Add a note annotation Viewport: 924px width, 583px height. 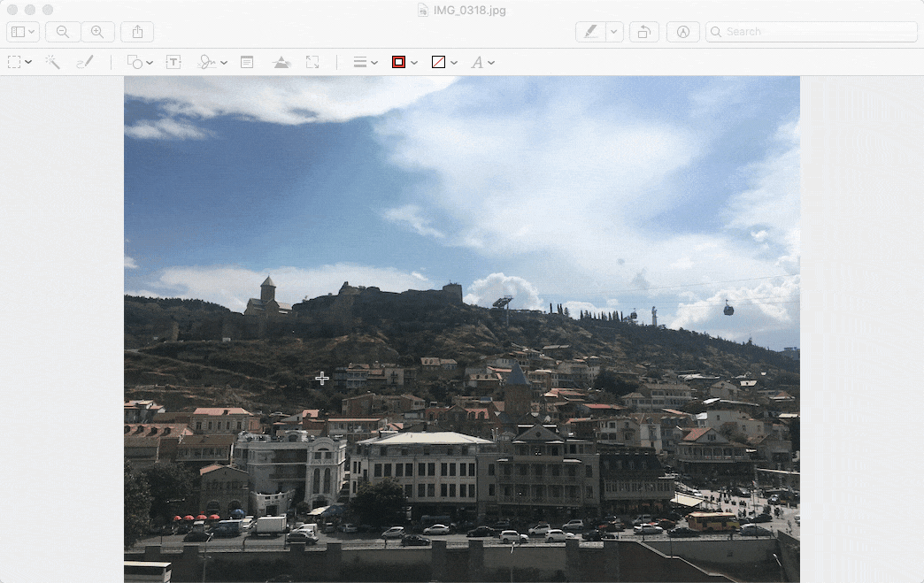(247, 62)
